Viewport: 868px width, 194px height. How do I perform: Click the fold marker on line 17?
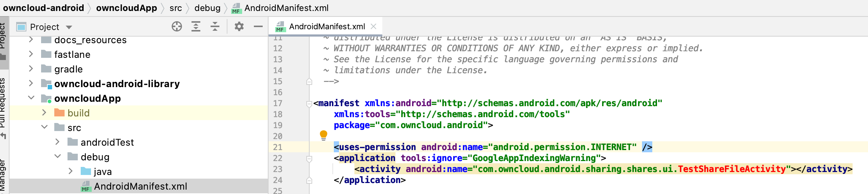click(309, 104)
